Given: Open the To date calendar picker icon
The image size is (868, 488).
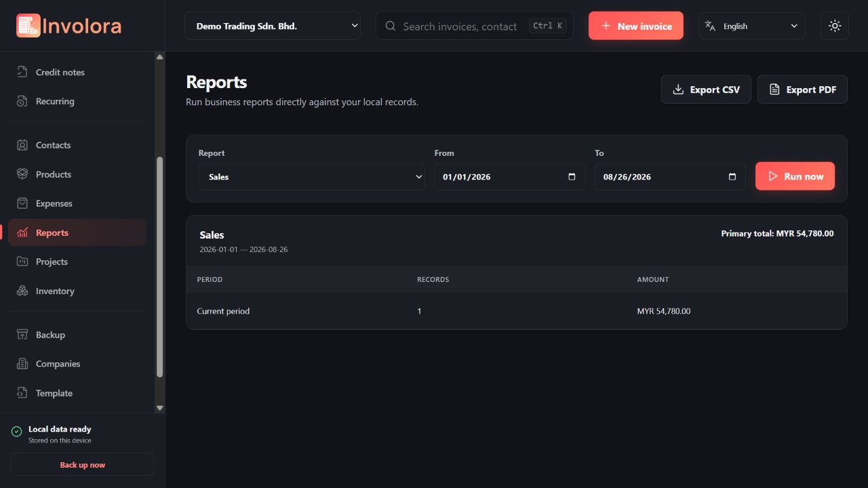Looking at the screenshot, I should coord(732,176).
